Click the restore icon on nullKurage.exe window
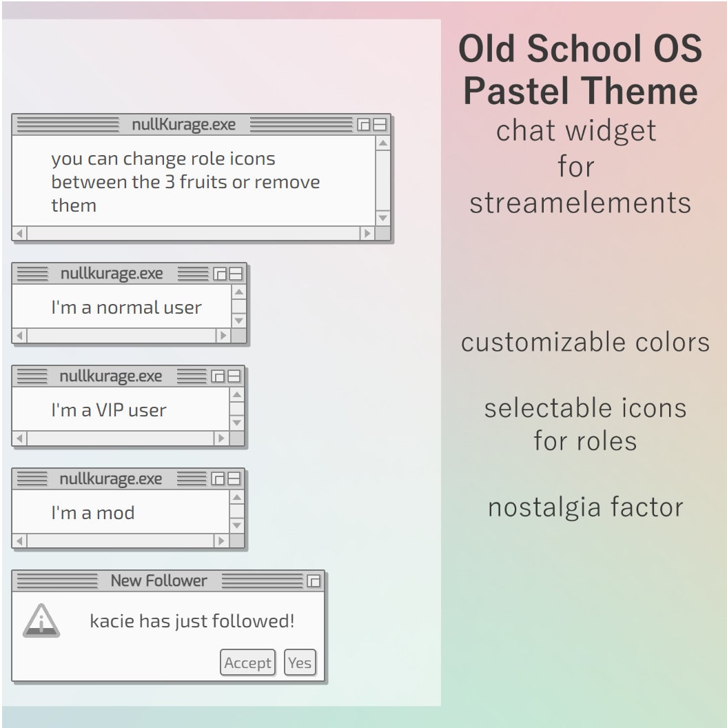This screenshot has width=727, height=728. [363, 124]
